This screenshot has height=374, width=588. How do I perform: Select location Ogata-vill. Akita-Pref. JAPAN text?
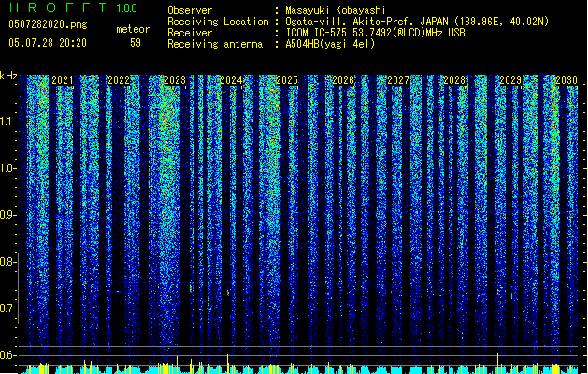(x=417, y=22)
